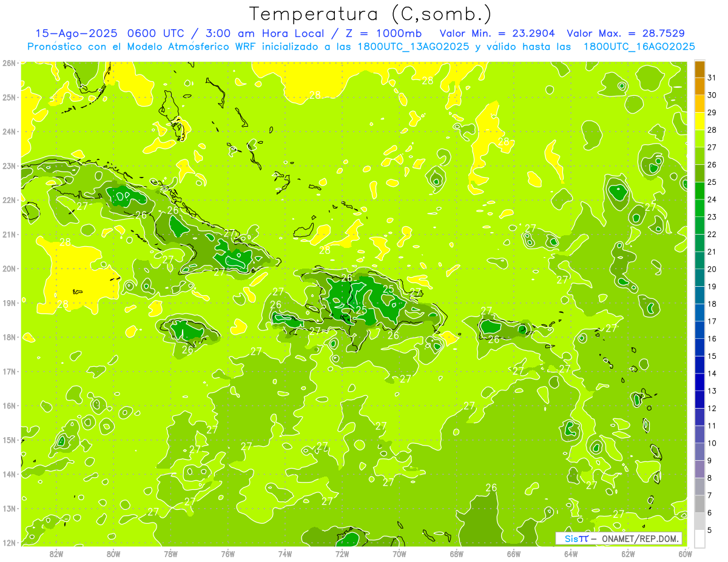
Task: Click the brown colorbar segment above 31
Action: click(x=699, y=69)
